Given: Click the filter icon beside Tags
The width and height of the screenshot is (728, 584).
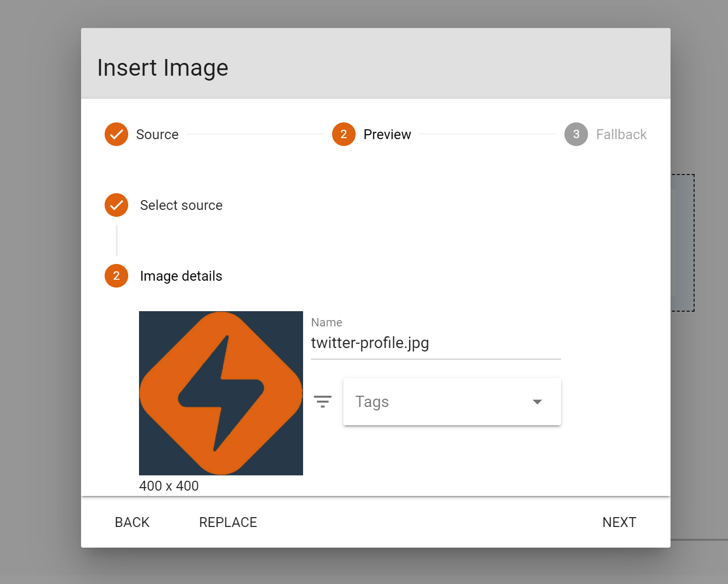Looking at the screenshot, I should point(323,402).
